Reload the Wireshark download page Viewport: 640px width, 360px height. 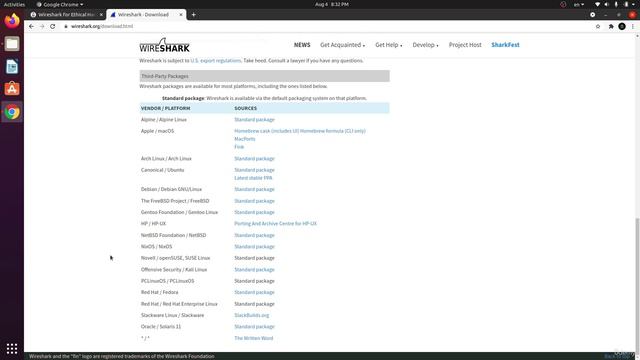[53, 26]
